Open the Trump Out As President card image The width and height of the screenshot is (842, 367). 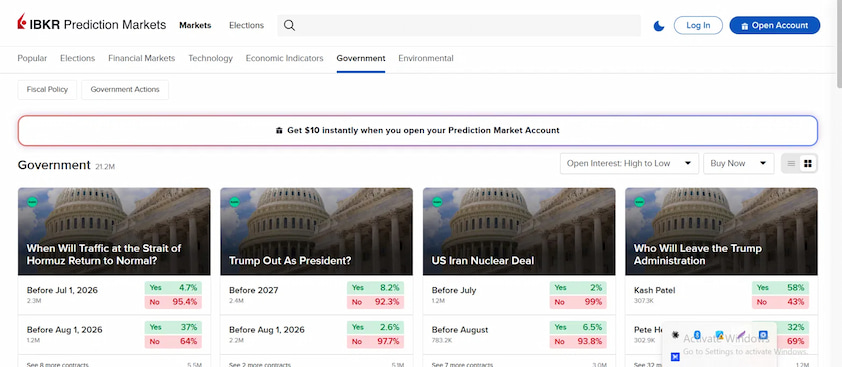tap(316, 232)
